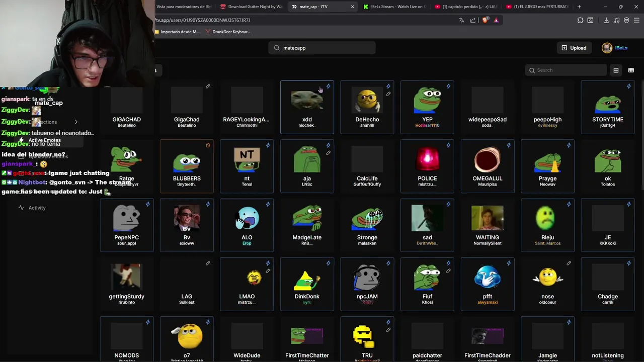The height and width of the screenshot is (362, 644).
Task: Close the mate_cap - 7TV tab
Action: click(352, 7)
